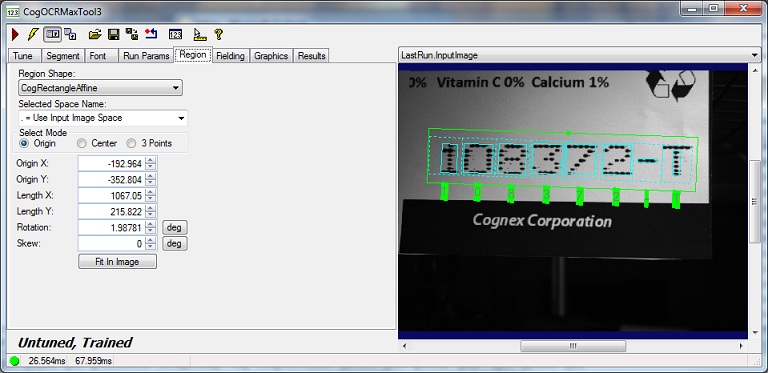The height and width of the screenshot is (373, 768).
Task: Select the Region tab
Action: click(193, 55)
